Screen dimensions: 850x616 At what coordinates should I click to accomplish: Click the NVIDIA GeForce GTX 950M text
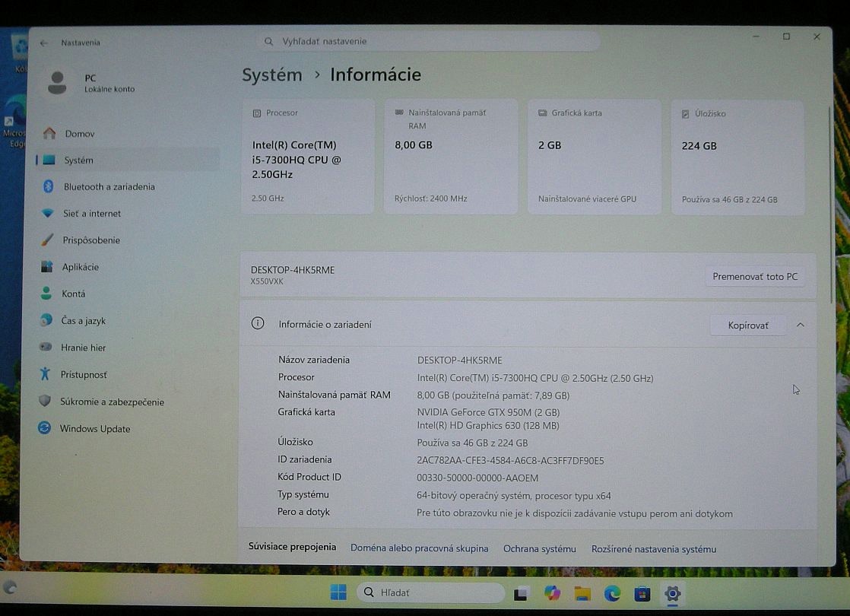click(488, 412)
